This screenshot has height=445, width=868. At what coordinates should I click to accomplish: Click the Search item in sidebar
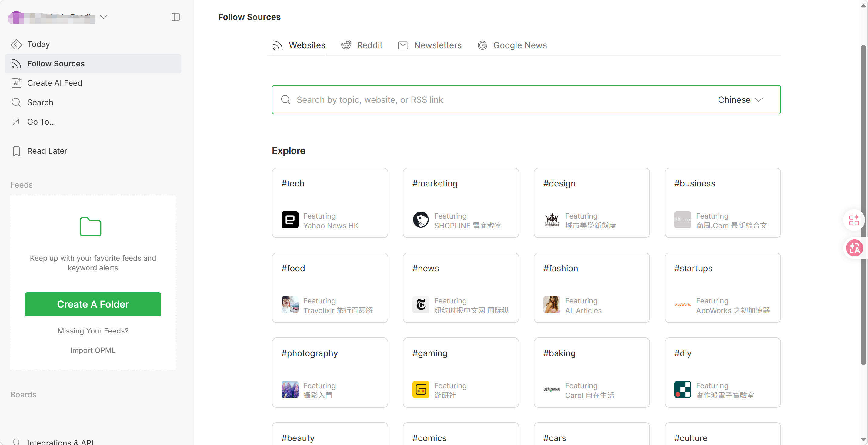(x=93, y=102)
